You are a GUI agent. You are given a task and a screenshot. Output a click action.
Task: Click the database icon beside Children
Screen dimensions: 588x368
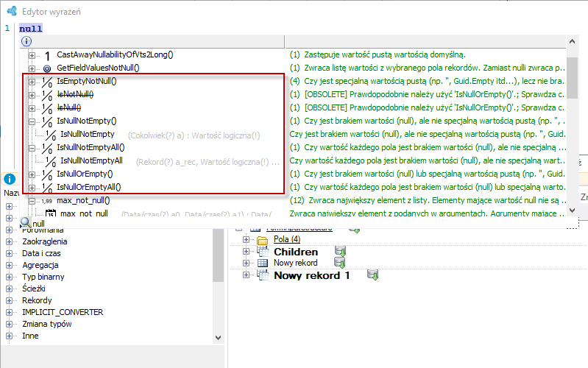pyautogui.click(x=340, y=250)
